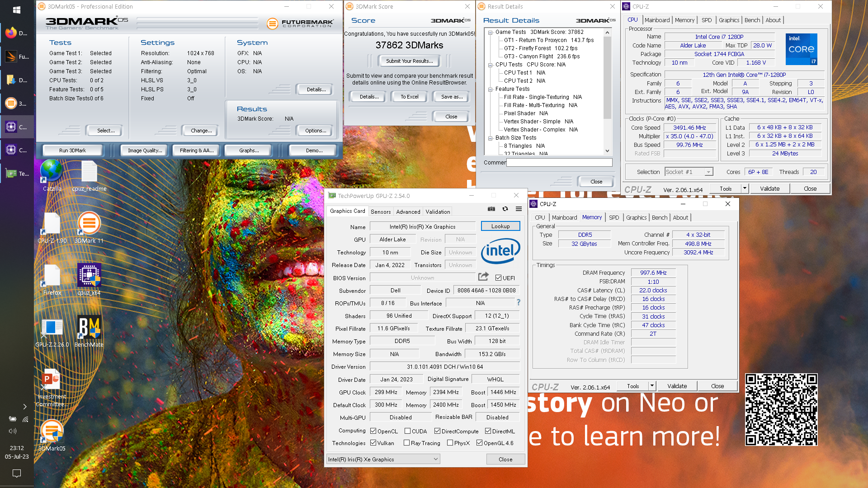The height and width of the screenshot is (488, 868).
Task: Open the notifications action center icon
Action: coord(17,473)
